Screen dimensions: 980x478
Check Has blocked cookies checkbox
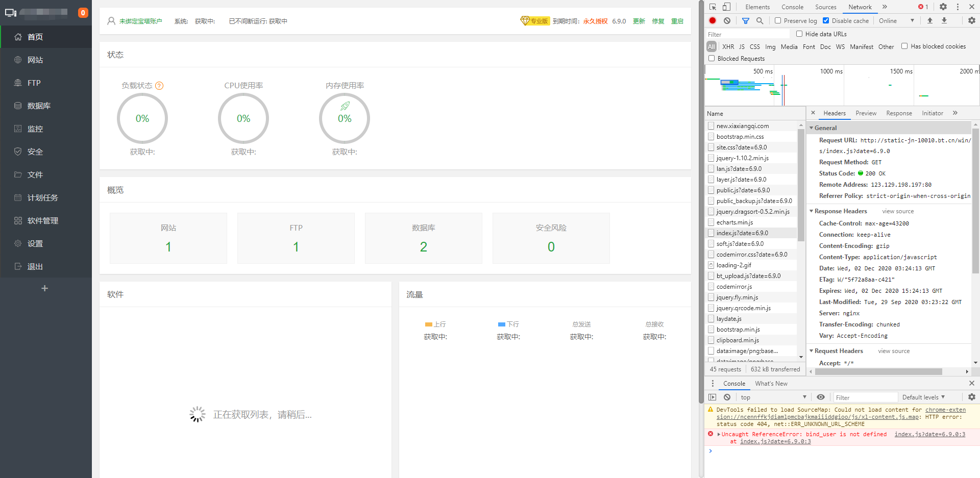click(x=904, y=46)
